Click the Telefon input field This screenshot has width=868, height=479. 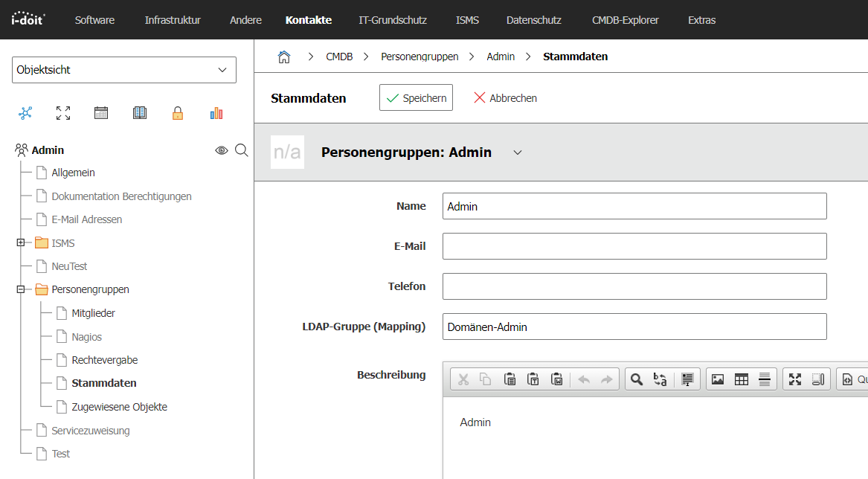pyautogui.click(x=634, y=286)
